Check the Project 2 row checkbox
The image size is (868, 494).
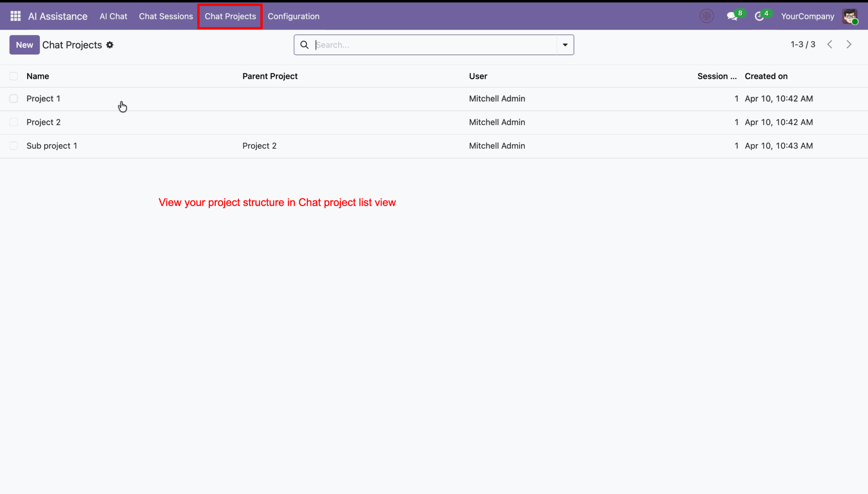coord(14,122)
